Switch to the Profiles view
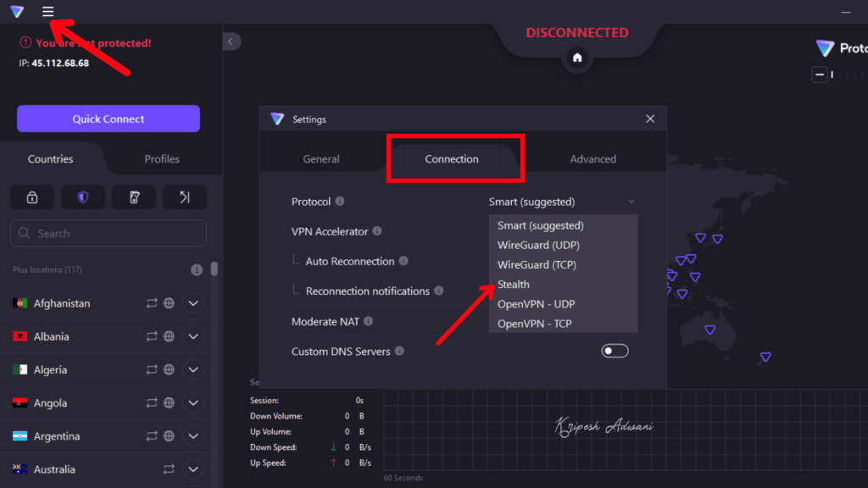Image resolution: width=868 pixels, height=488 pixels. click(x=161, y=158)
